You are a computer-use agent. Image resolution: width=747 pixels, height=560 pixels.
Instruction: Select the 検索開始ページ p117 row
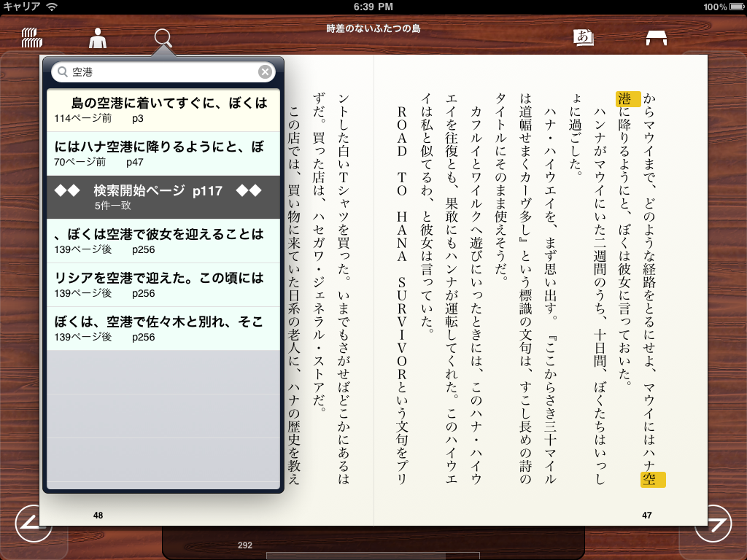pos(163,197)
